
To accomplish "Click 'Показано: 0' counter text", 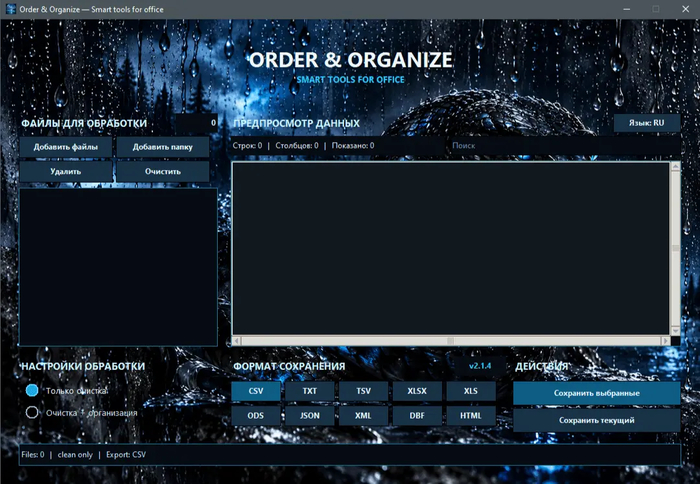I will point(353,146).
